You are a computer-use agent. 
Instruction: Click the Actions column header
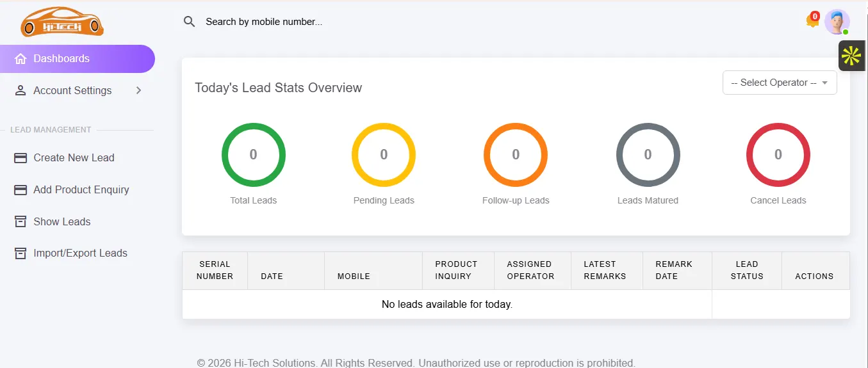815,270
